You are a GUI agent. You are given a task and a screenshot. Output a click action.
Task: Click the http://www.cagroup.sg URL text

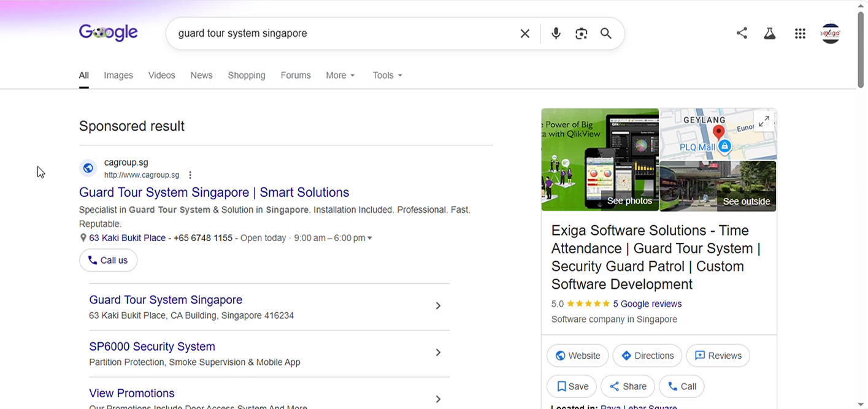[142, 175]
